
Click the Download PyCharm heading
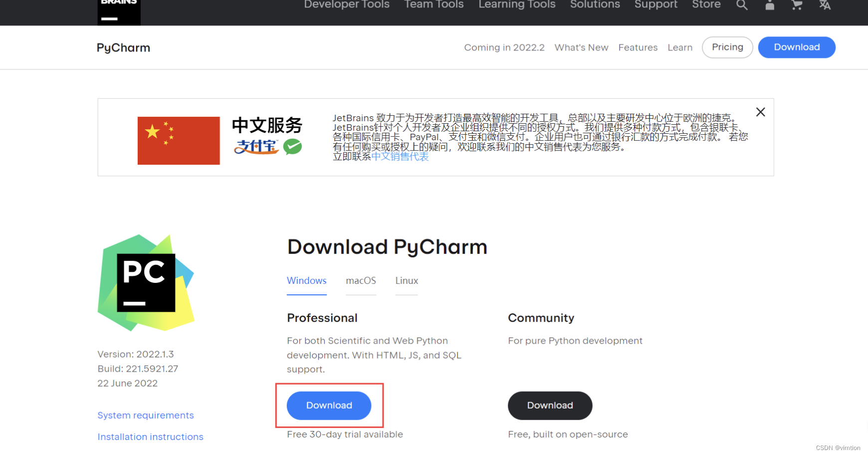[x=387, y=247]
